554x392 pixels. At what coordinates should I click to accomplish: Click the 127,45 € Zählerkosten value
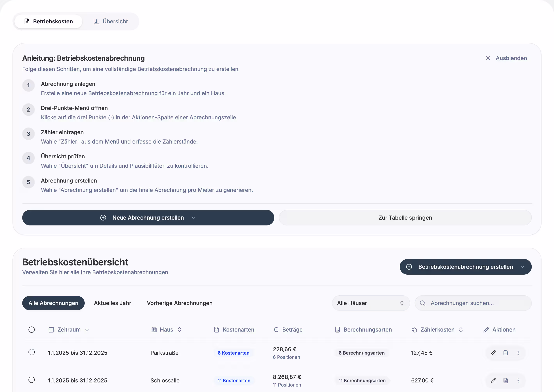422,353
